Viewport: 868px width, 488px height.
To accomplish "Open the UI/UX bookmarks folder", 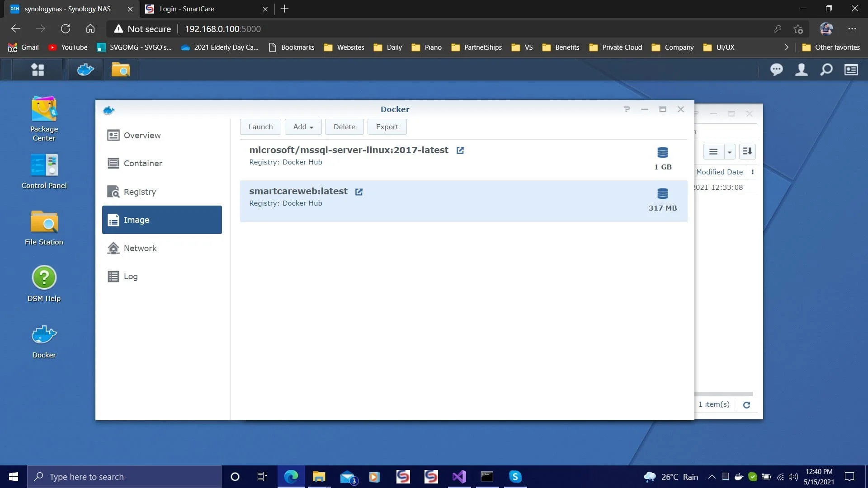I will [719, 47].
